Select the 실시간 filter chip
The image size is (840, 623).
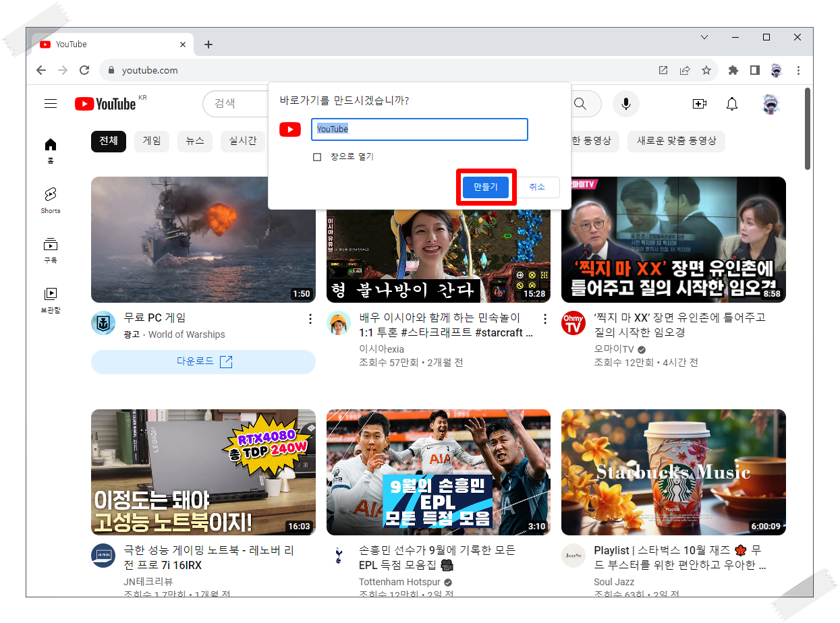click(x=243, y=142)
